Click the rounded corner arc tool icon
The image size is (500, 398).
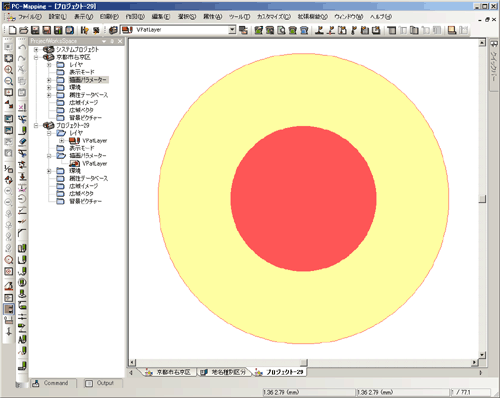22,232
